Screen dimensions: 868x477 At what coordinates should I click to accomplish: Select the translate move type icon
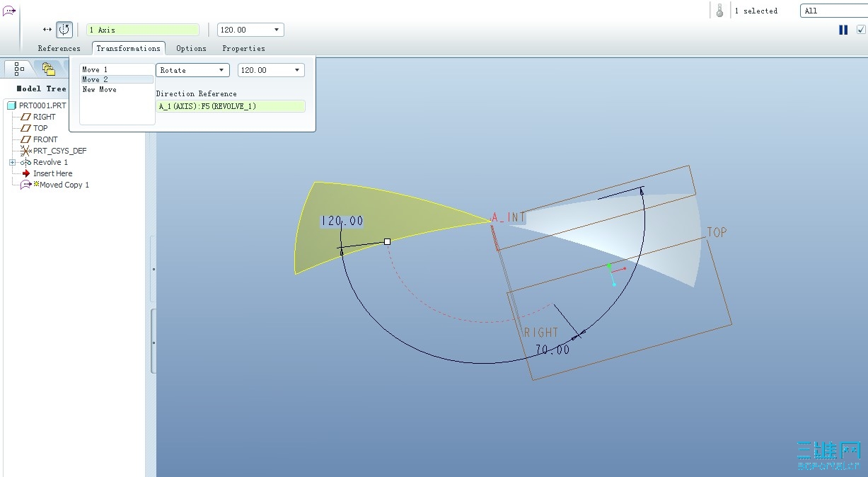coord(47,30)
